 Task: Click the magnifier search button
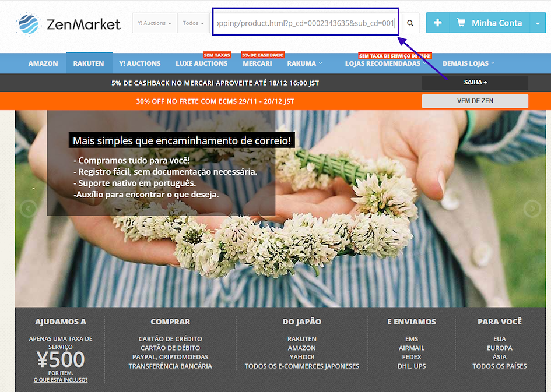[410, 23]
